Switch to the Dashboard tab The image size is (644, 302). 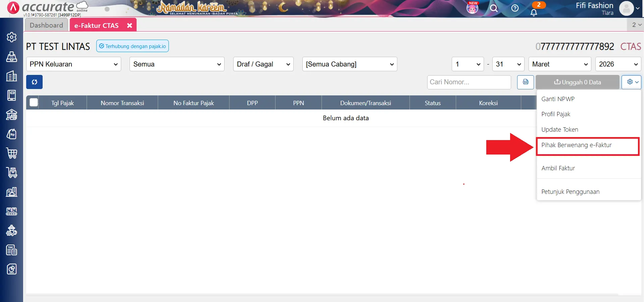coord(46,25)
